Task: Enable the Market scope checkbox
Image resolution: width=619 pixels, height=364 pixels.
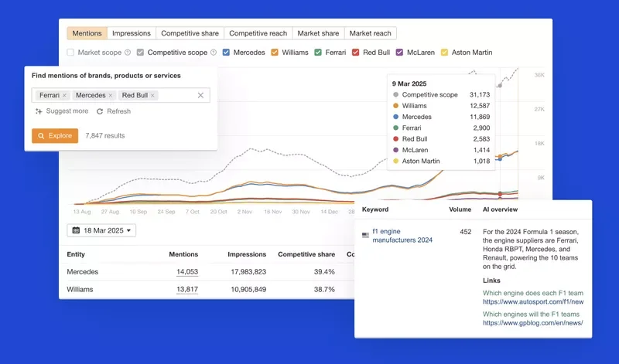Action: point(71,53)
